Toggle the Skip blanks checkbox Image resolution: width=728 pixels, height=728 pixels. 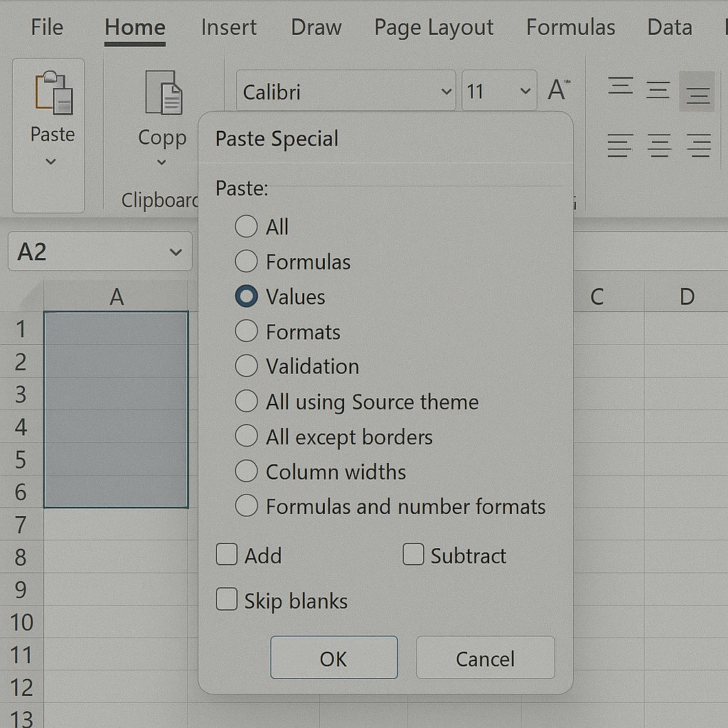pos(227,599)
